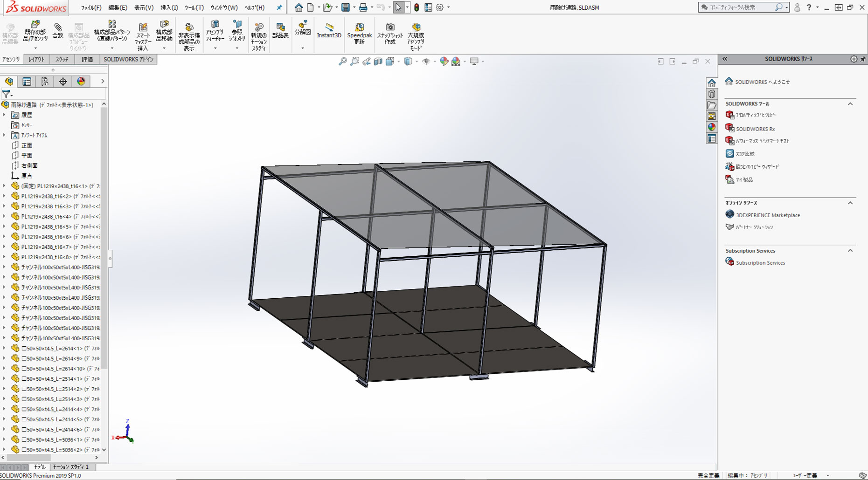Open the ツール(T) menu
The width and height of the screenshot is (868, 480).
[x=194, y=7]
